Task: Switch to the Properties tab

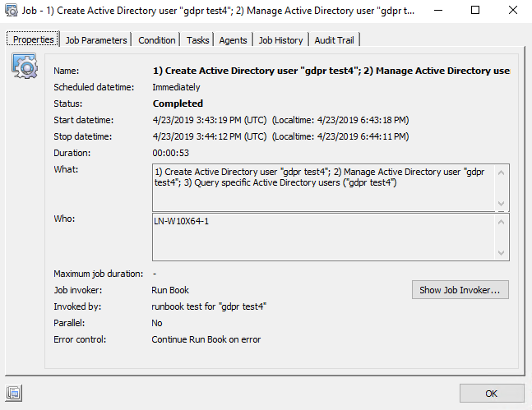Action: [33, 39]
